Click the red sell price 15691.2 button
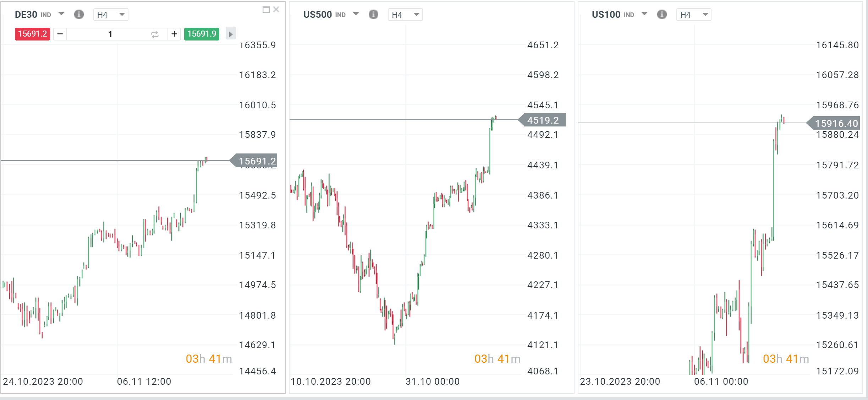 tap(32, 34)
